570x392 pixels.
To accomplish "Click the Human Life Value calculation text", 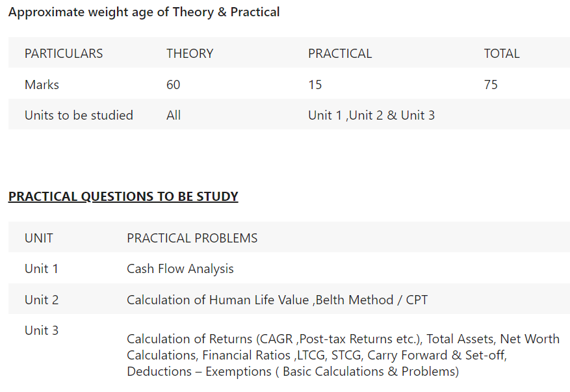I will 277,300.
